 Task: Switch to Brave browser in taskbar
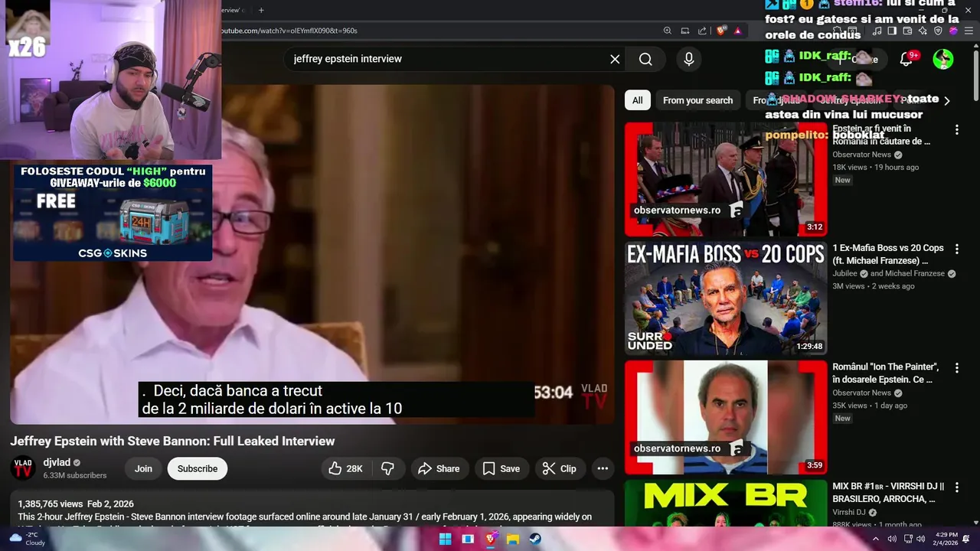491,539
